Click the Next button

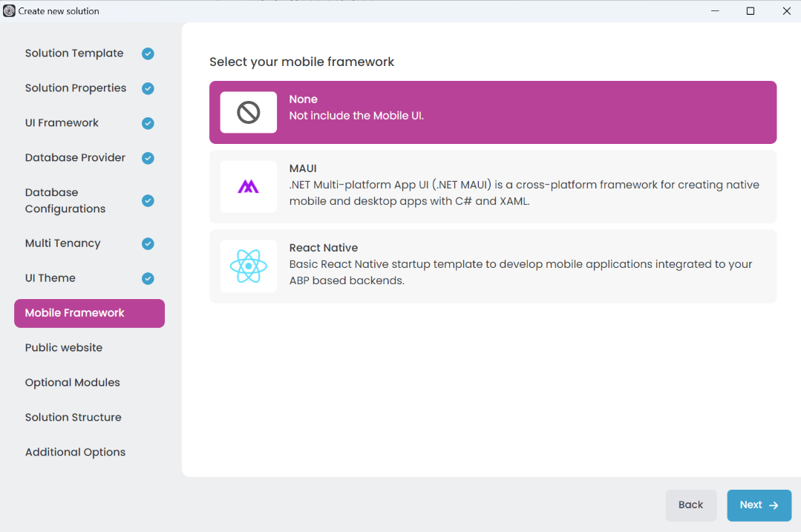759,505
